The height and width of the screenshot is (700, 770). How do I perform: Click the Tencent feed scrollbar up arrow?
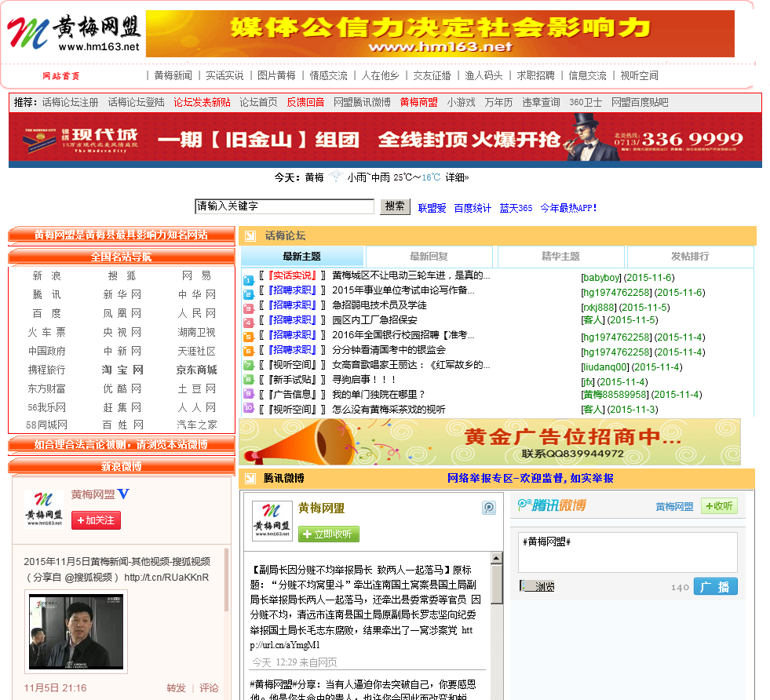497,558
